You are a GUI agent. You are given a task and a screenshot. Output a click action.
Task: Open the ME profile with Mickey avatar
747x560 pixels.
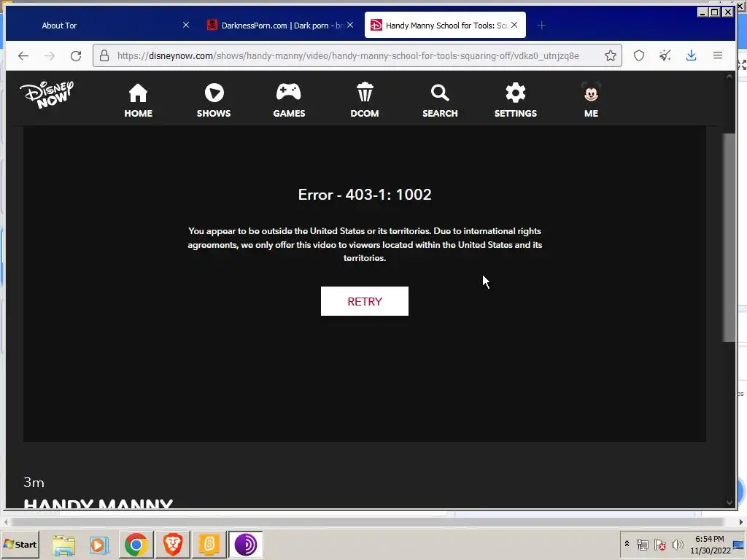point(591,101)
